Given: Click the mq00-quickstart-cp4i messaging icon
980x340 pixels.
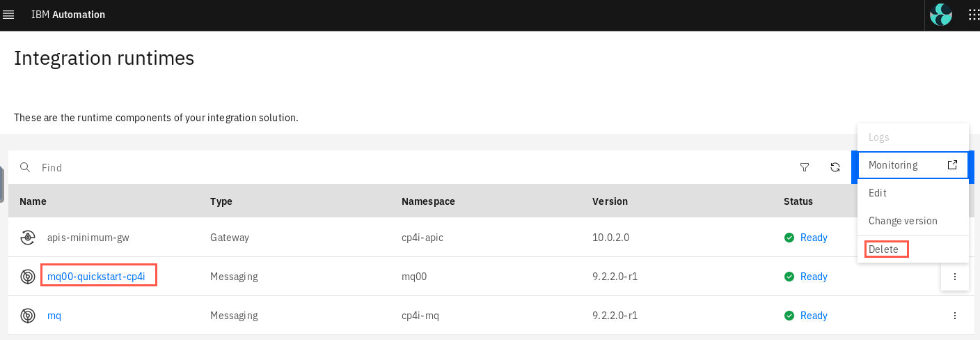Looking at the screenshot, I should [x=28, y=277].
